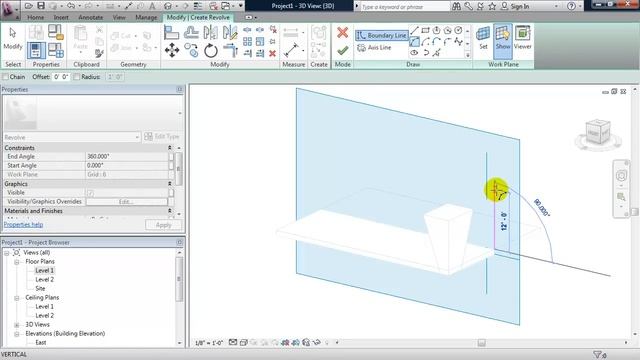The height and width of the screenshot is (360, 640).
Task: Click the Modify | Create Revolve tab
Action: pyautogui.click(x=198, y=18)
